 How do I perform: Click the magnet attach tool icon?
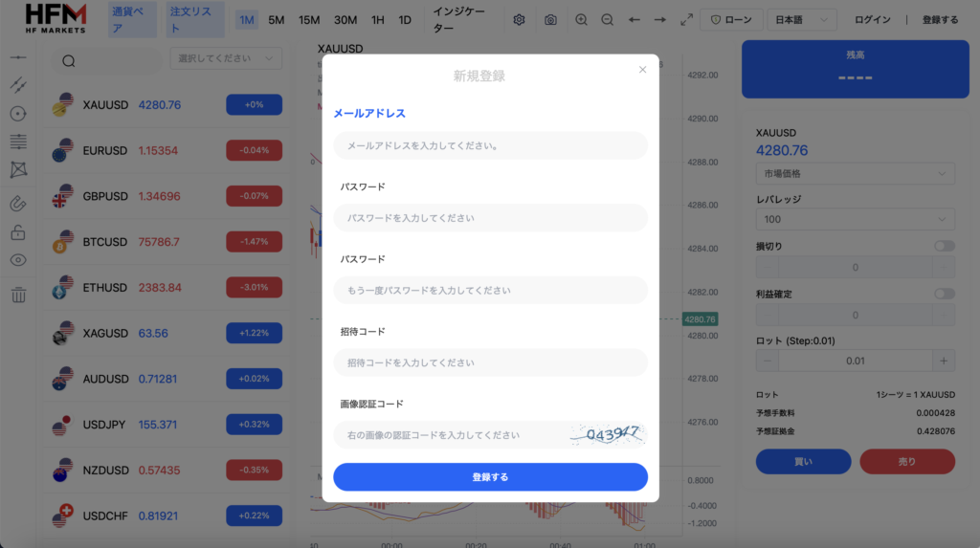18,203
